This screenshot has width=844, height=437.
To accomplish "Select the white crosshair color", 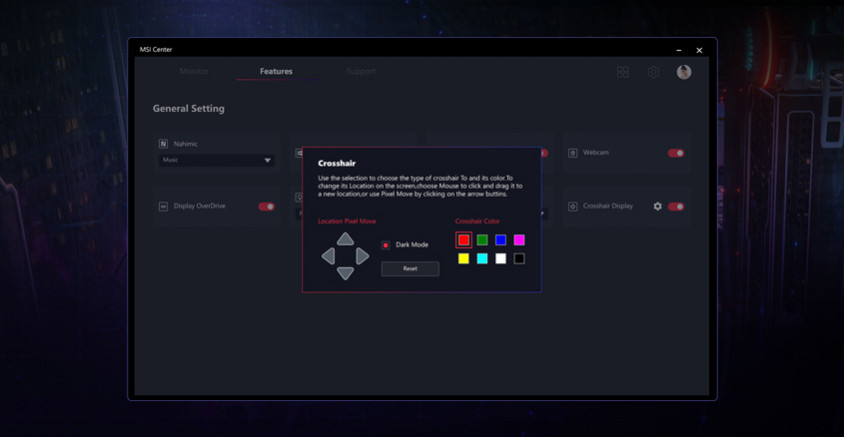I will (x=501, y=258).
